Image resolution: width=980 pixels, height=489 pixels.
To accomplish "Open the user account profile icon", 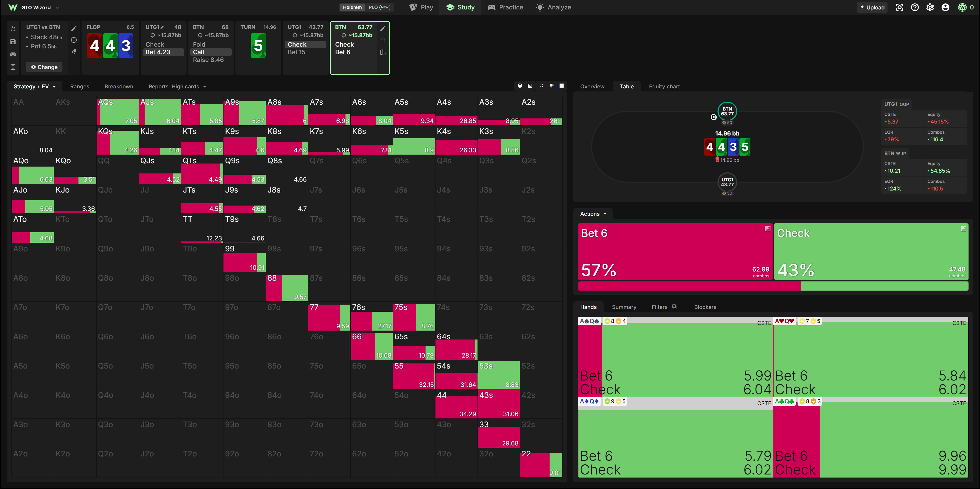I will (x=945, y=7).
